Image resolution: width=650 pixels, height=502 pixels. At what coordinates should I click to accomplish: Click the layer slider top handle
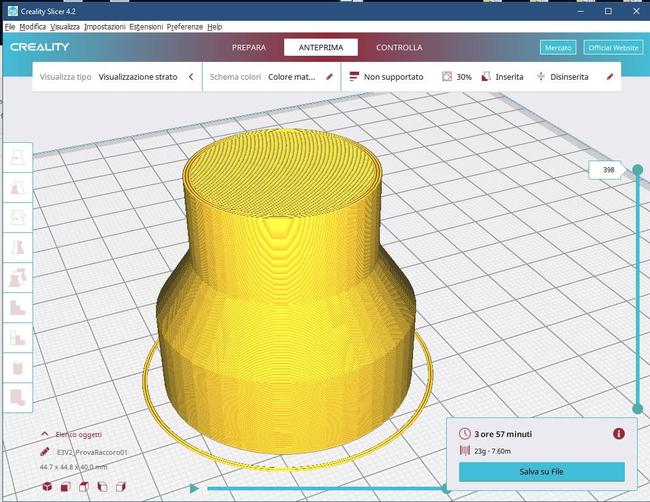pos(638,171)
